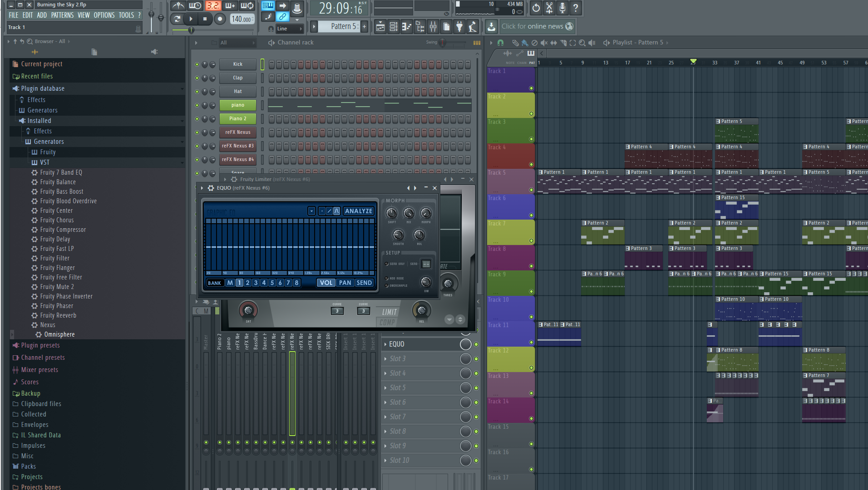Enable snap magnet in the Playlist toolbar
The image size is (868, 490).
pyautogui.click(x=500, y=42)
